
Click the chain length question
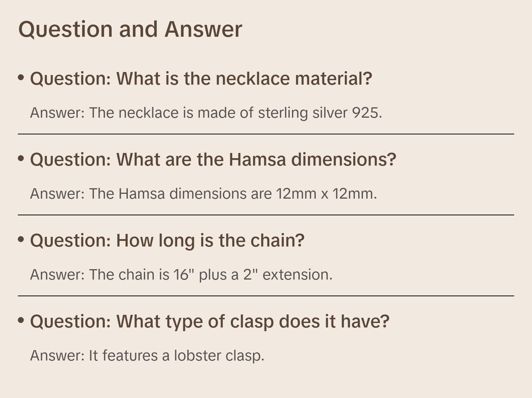click(x=167, y=241)
